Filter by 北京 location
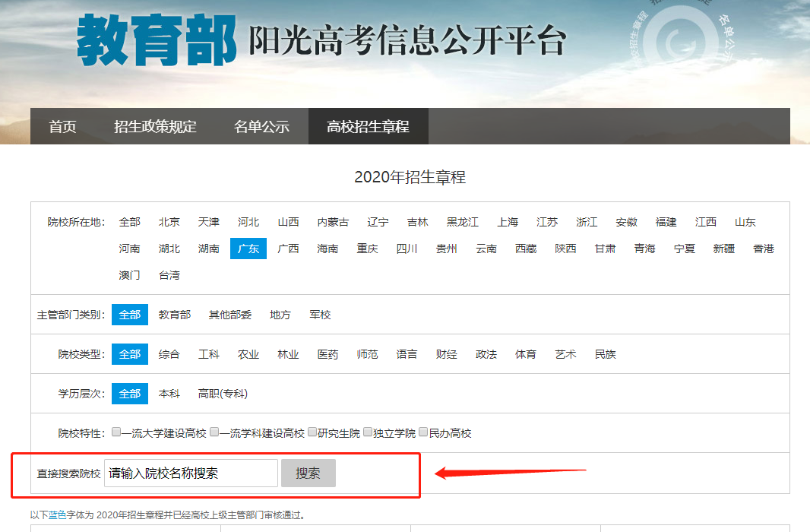The height and width of the screenshot is (532, 810). pos(169,222)
